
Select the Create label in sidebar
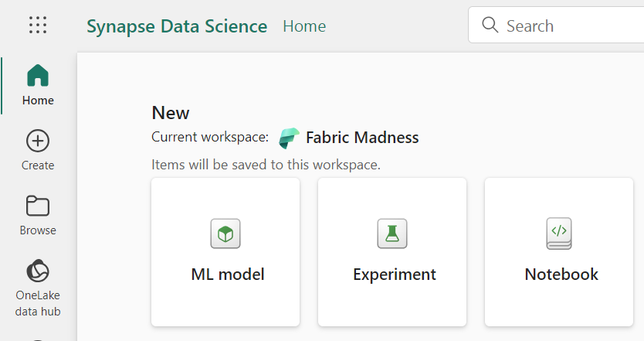38,165
